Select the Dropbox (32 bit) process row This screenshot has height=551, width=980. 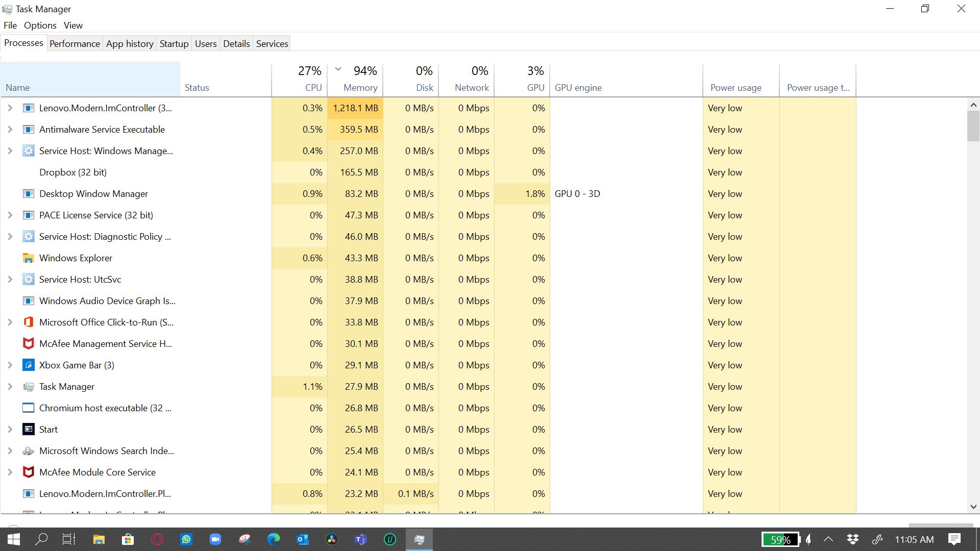coord(429,172)
